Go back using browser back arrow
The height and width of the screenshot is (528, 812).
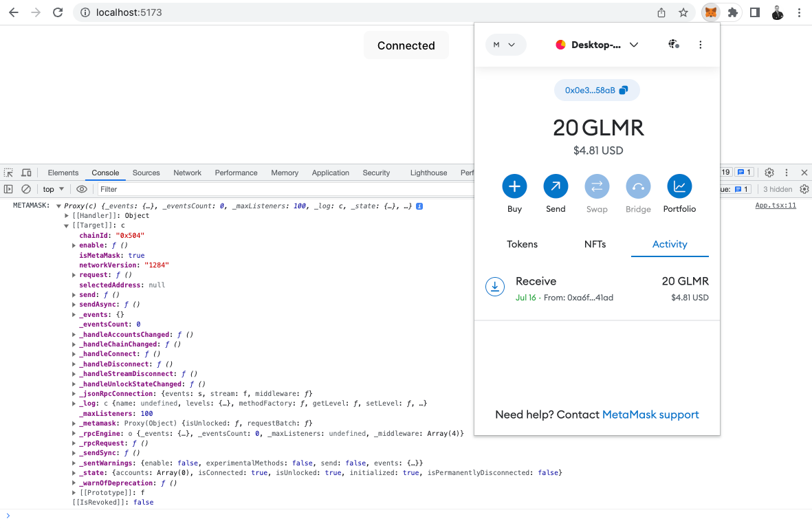pos(14,12)
